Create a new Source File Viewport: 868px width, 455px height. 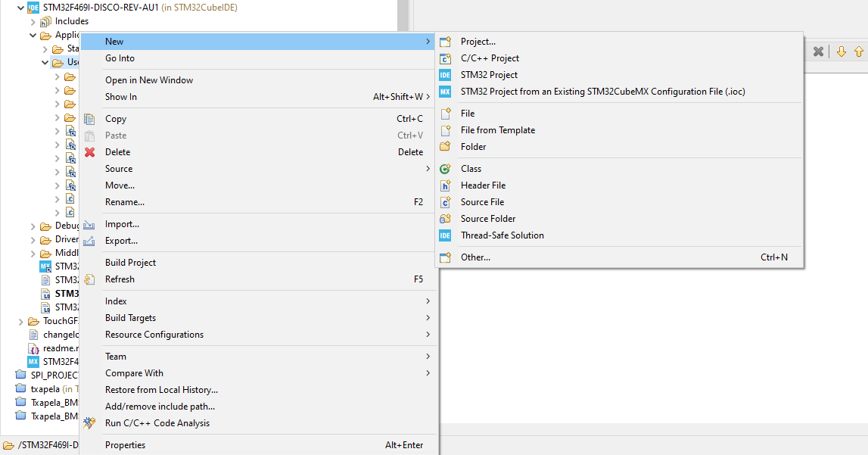point(481,201)
